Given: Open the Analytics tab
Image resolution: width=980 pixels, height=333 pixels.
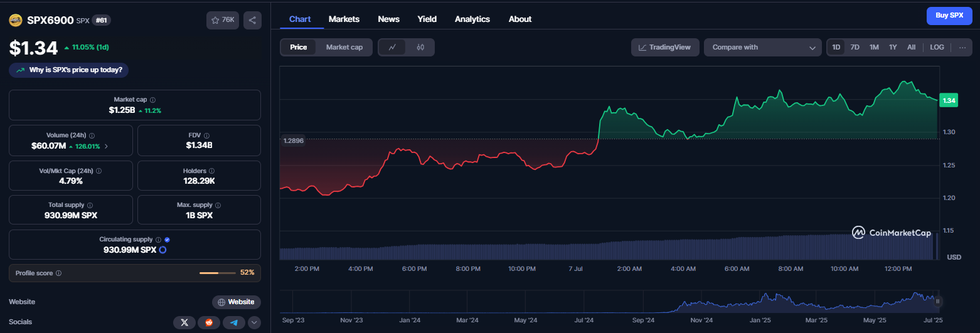Looking at the screenshot, I should (472, 19).
